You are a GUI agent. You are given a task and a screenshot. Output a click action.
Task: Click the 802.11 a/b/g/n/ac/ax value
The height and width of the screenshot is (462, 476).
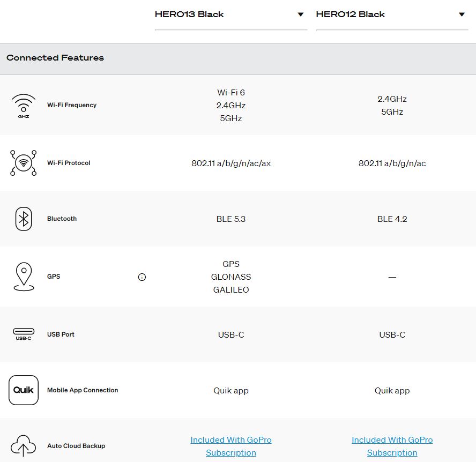231,163
